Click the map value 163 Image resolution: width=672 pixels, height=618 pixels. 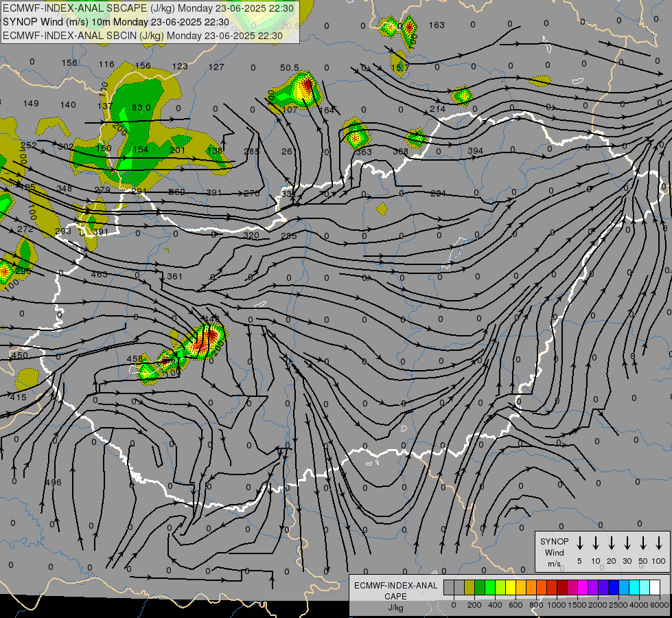[437, 25]
